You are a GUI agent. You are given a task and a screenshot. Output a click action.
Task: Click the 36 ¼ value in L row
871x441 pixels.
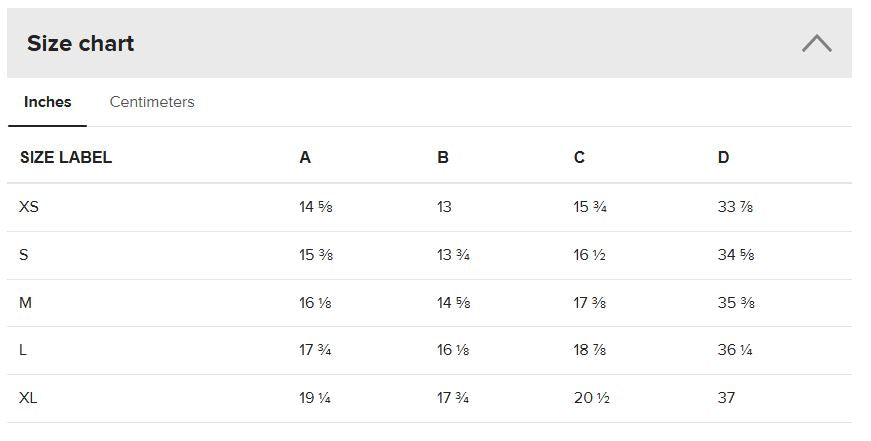(735, 350)
